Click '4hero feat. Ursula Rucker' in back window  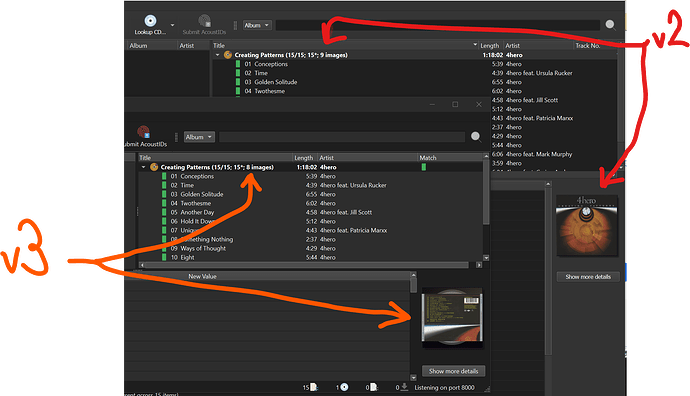coord(539,73)
